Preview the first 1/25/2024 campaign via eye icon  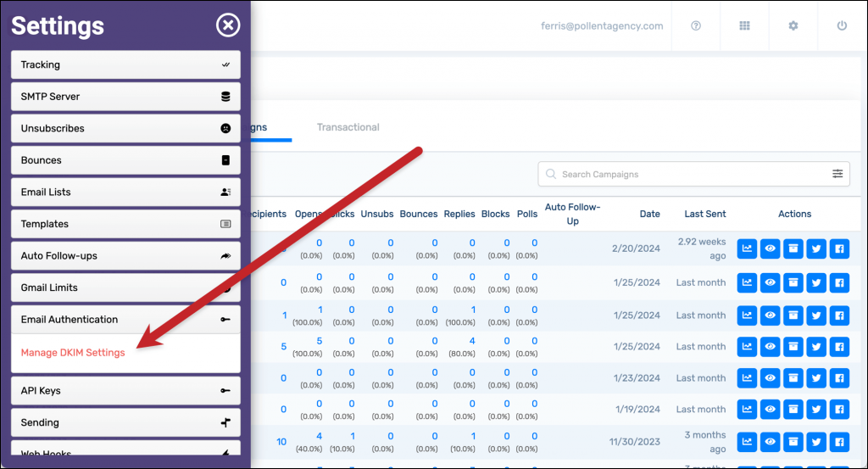[770, 282]
